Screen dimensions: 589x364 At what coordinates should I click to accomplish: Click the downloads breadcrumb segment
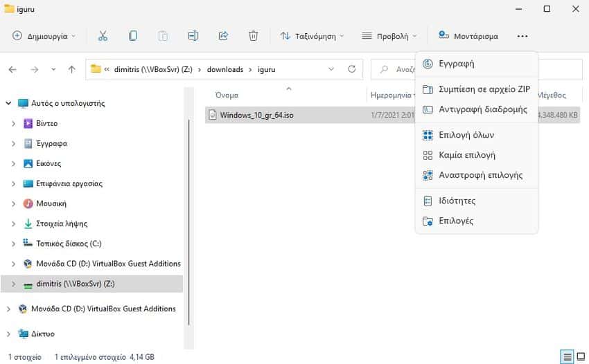tap(225, 69)
